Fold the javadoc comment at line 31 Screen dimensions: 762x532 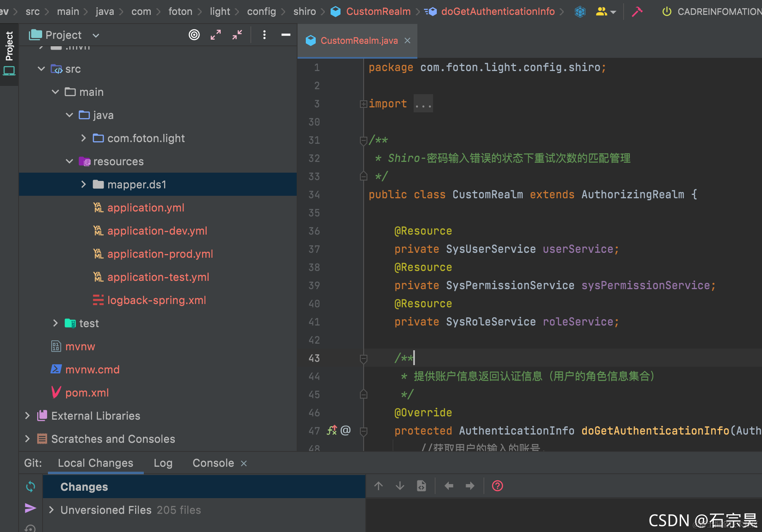point(364,140)
